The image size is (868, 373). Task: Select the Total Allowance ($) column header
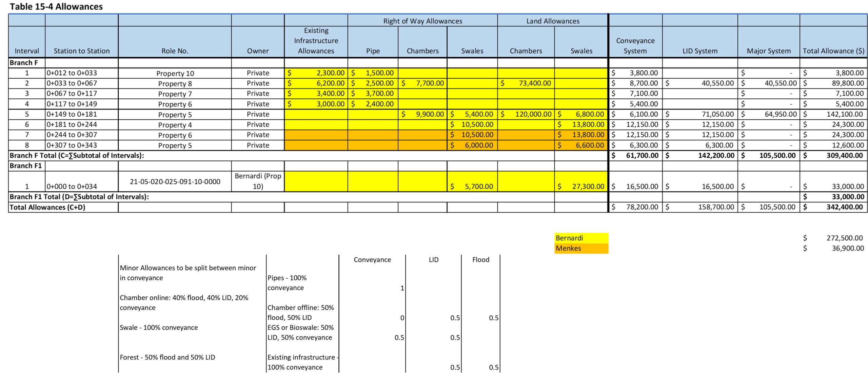pyautogui.click(x=833, y=51)
